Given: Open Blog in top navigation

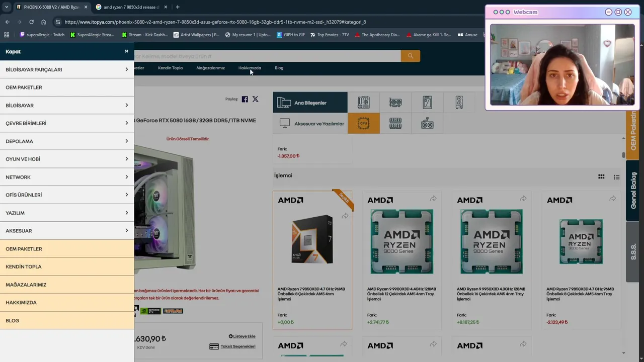Looking at the screenshot, I should [x=279, y=68].
